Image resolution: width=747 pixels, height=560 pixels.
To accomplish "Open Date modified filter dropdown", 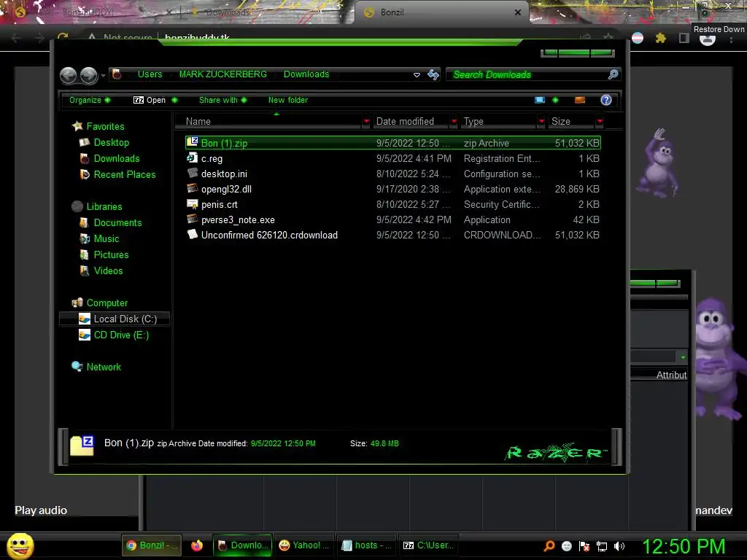I will [x=454, y=122].
